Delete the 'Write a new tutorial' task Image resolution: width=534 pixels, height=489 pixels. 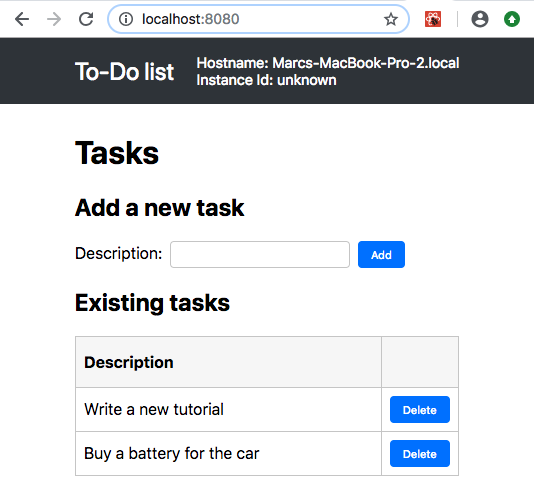coord(420,409)
